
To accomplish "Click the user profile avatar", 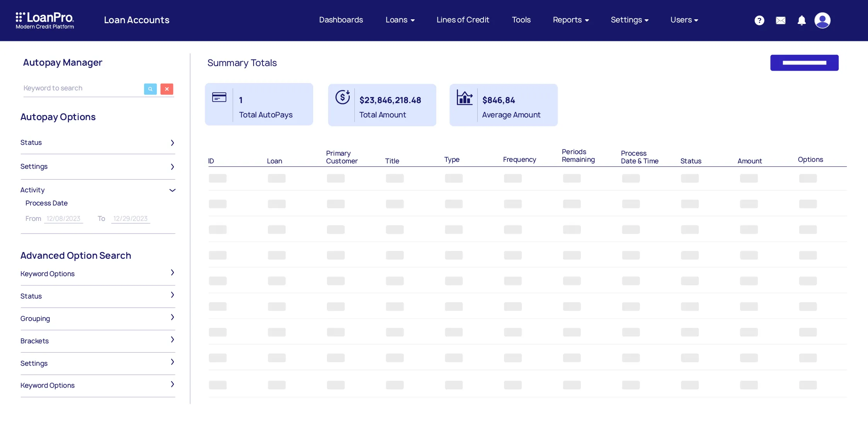I will 822,20.
